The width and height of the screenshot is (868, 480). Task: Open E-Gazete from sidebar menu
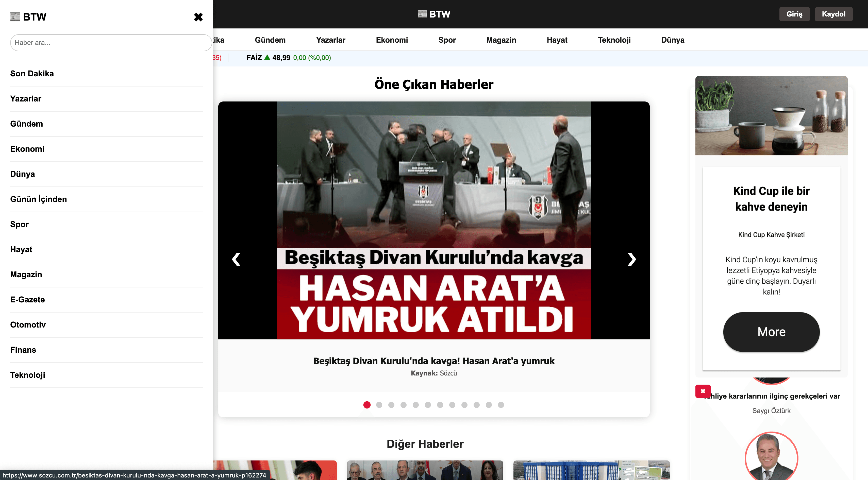pyautogui.click(x=27, y=299)
